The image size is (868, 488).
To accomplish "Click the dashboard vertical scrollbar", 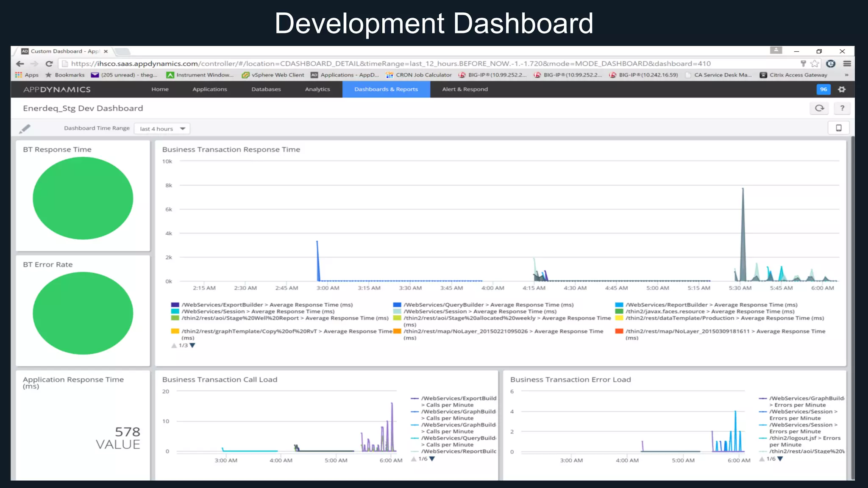I will click(x=852, y=307).
